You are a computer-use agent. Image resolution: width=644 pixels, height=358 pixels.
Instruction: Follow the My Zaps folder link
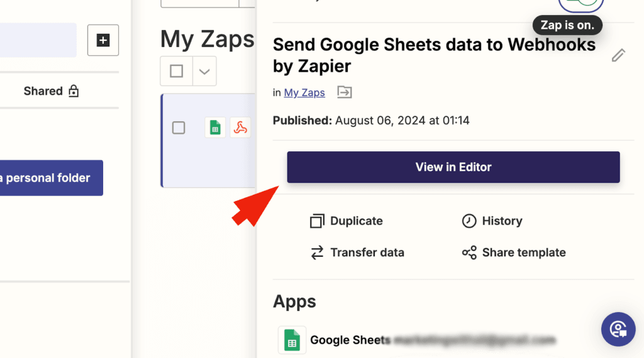(x=304, y=93)
